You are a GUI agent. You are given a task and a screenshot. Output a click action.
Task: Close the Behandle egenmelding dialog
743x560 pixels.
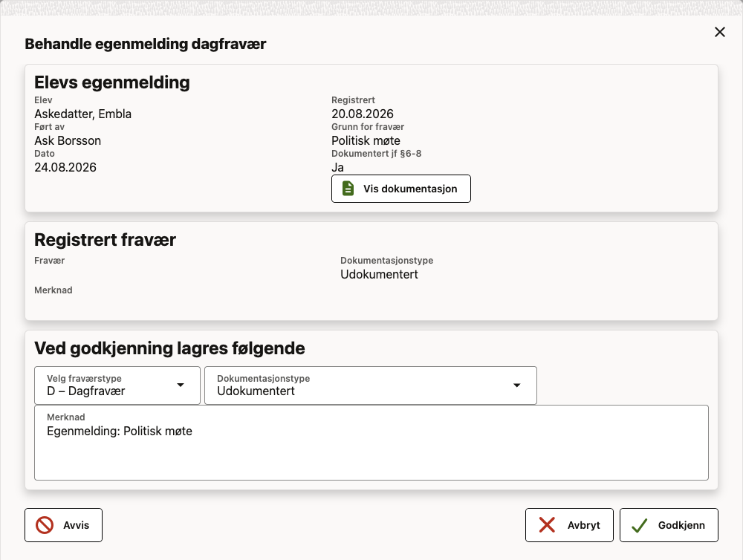(x=720, y=32)
